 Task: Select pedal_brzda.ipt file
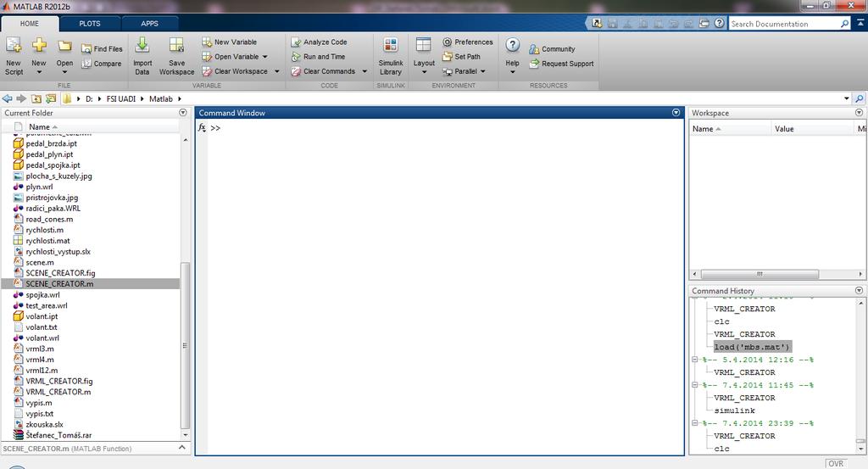click(x=51, y=143)
